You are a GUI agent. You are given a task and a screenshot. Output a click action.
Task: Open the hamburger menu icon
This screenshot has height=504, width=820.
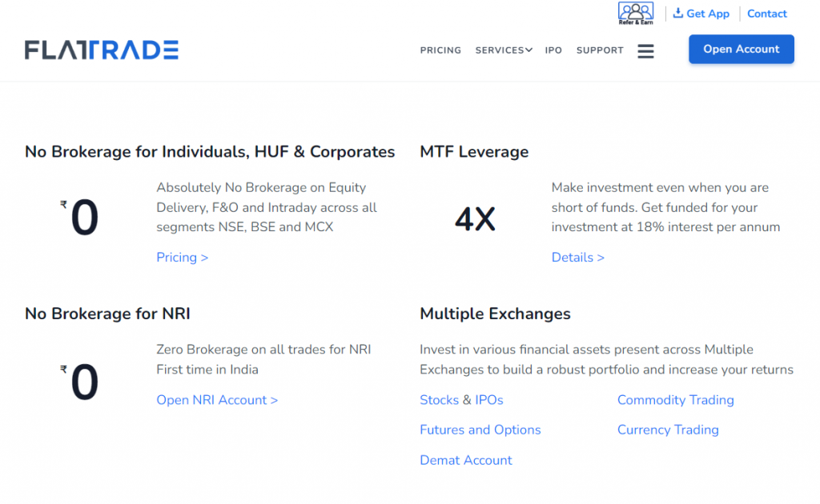pyautogui.click(x=646, y=51)
